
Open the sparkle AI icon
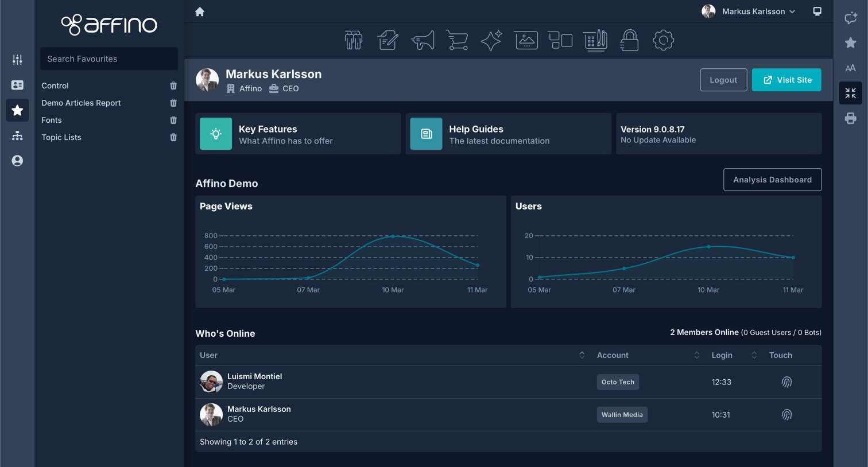(x=491, y=40)
